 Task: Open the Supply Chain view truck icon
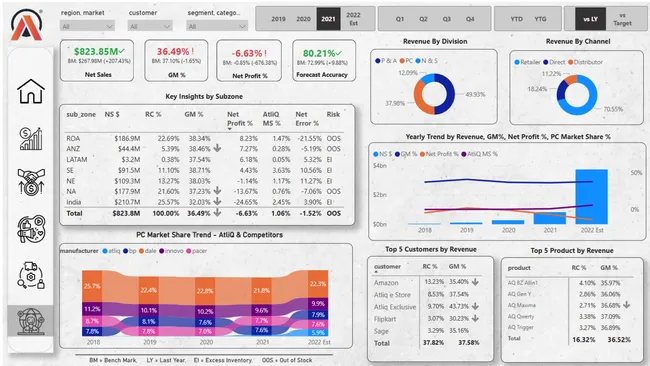[31, 275]
